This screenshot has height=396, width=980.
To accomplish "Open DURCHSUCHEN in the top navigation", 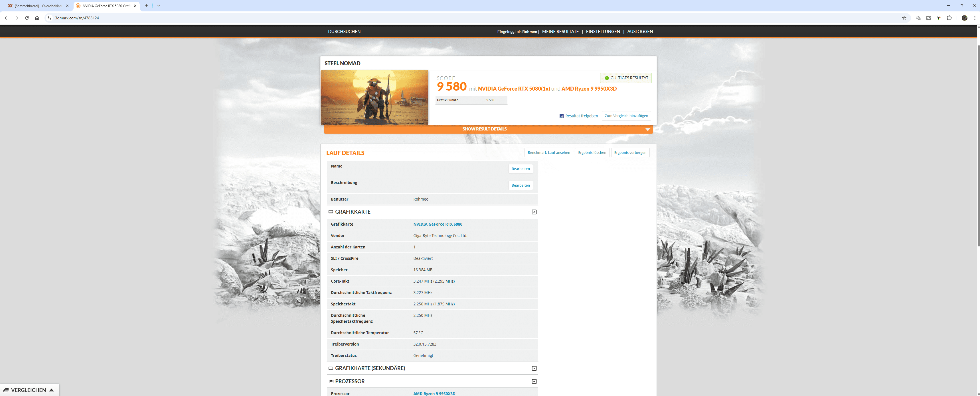I will [344, 32].
